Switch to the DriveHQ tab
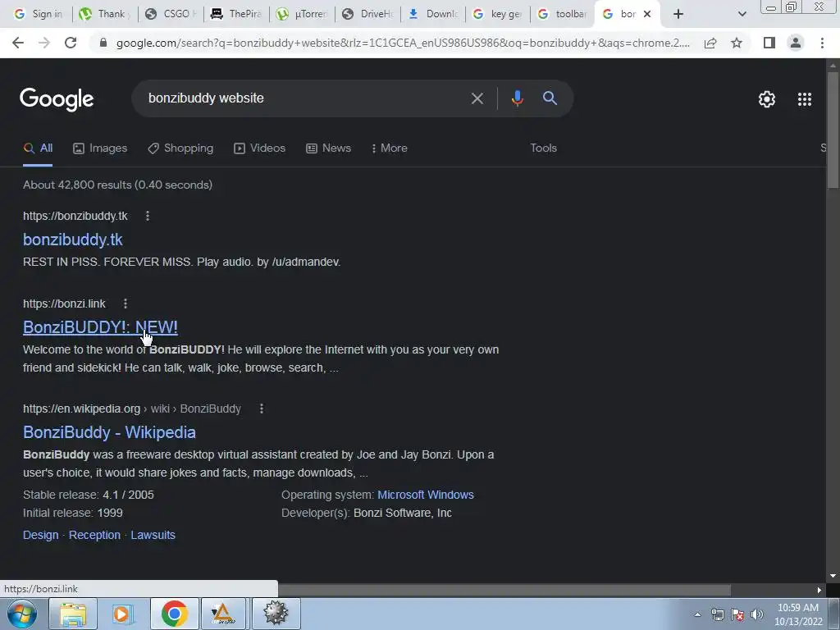Screen dimensions: 840x630 (x=367, y=14)
